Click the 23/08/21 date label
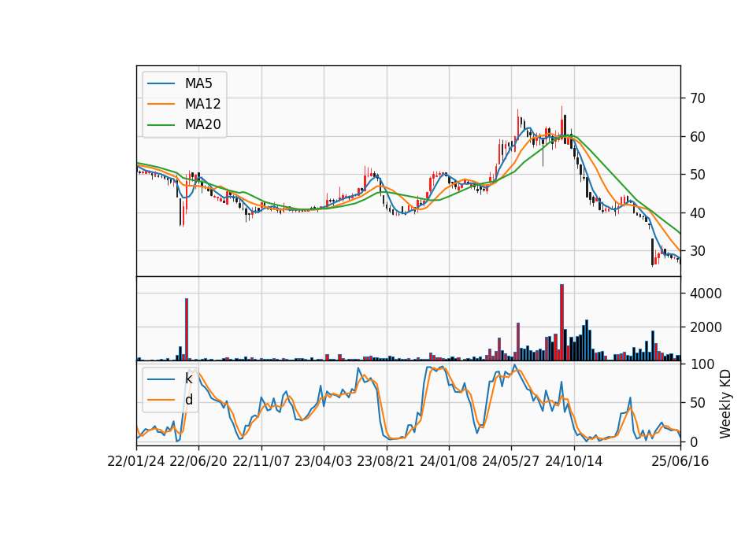756x543 pixels. click(x=386, y=462)
